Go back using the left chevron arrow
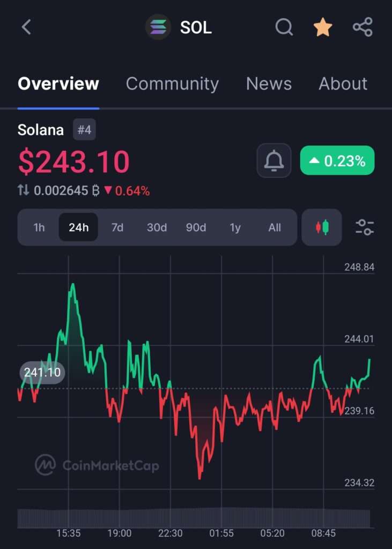 click(26, 27)
